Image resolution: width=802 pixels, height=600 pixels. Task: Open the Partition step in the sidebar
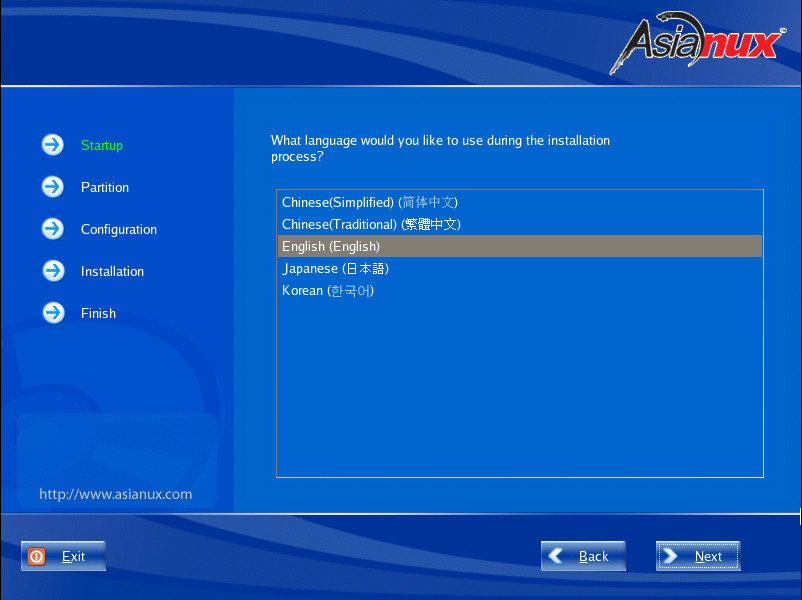click(x=104, y=187)
